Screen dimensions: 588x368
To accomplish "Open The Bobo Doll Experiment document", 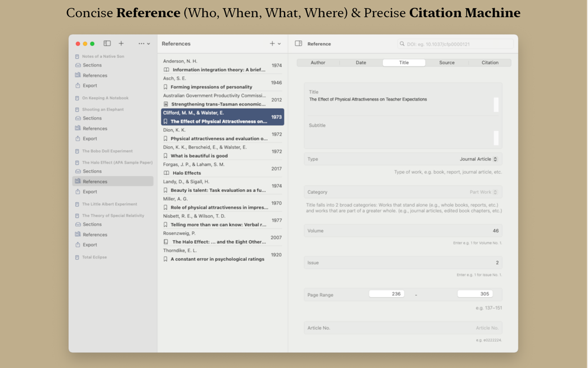I will click(x=107, y=151).
